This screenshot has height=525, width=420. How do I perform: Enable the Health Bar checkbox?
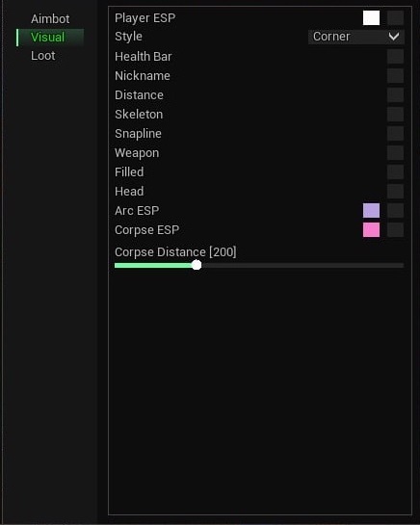pos(395,56)
